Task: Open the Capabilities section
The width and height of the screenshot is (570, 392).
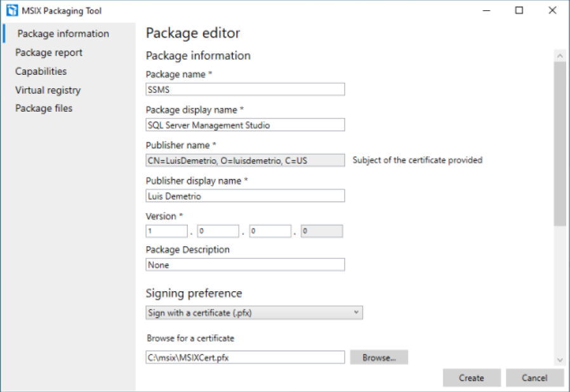Action: pyautogui.click(x=41, y=71)
